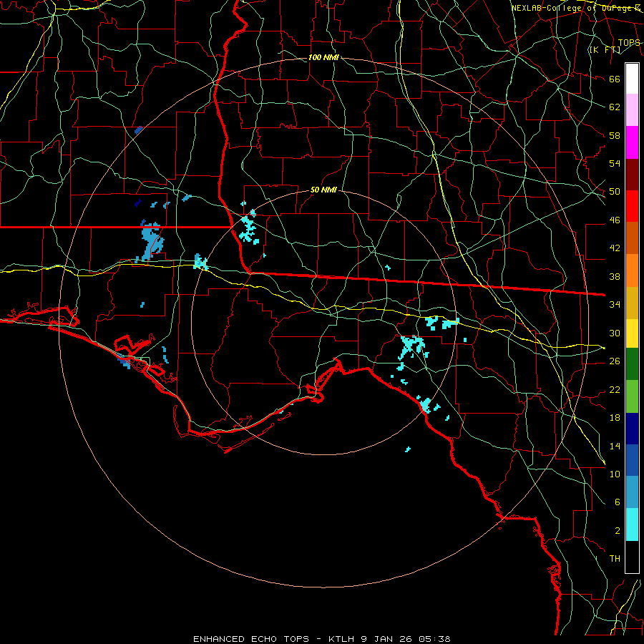Click the white 66 kft legend swatch
The width and height of the screenshot is (644, 644).
pos(632,79)
